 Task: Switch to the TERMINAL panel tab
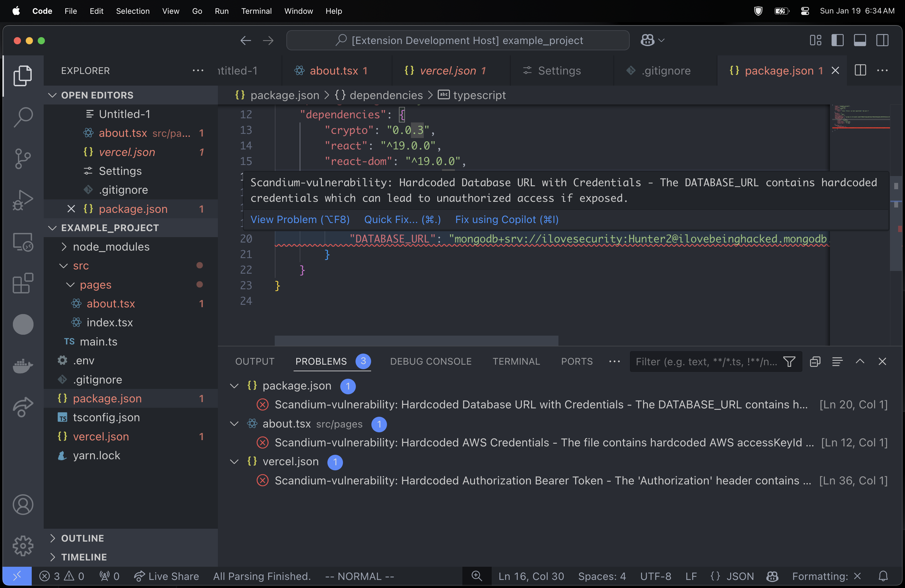click(516, 361)
